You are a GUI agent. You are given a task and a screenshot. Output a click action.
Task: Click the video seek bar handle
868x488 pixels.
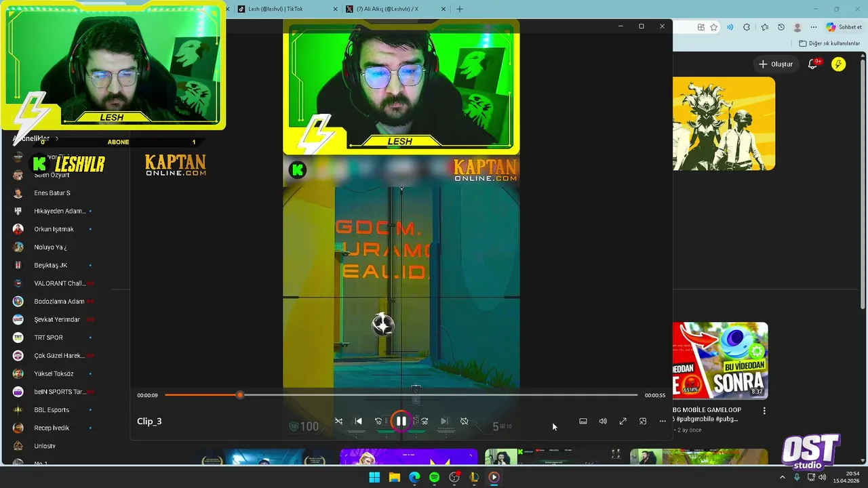[x=239, y=394]
